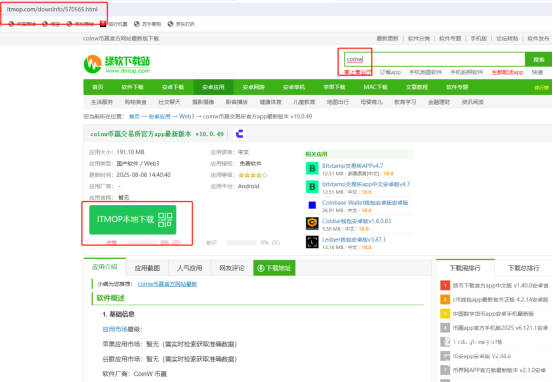Viewport: 553px width, 382px height.
Task: Click the gray number 4 rank badge
Action: [445, 328]
